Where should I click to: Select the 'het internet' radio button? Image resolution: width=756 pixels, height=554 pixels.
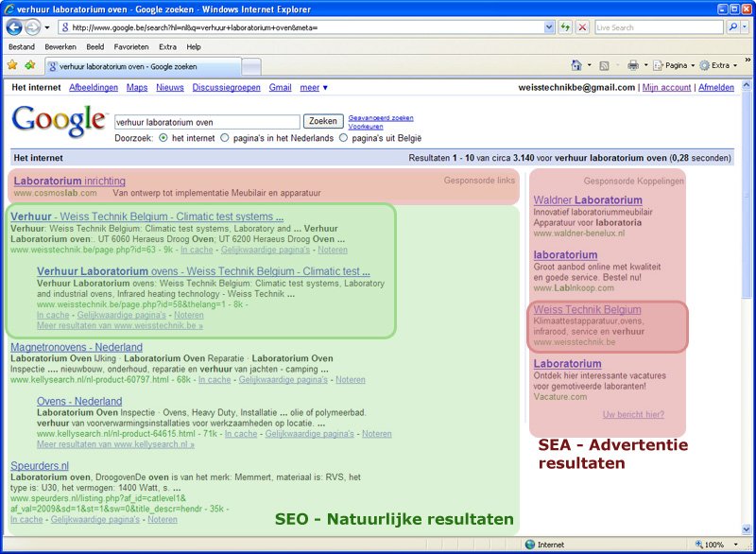(163, 138)
